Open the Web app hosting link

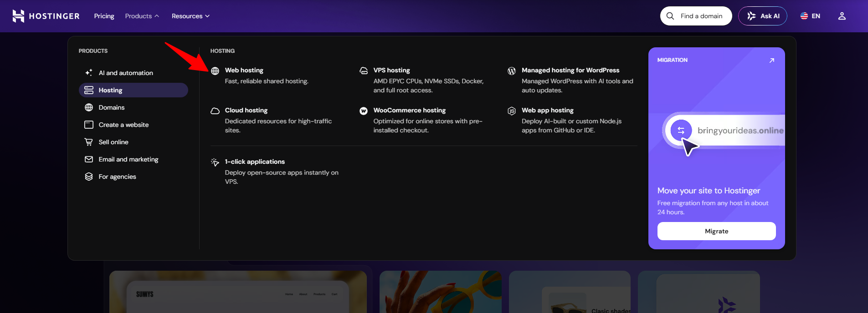(548, 110)
